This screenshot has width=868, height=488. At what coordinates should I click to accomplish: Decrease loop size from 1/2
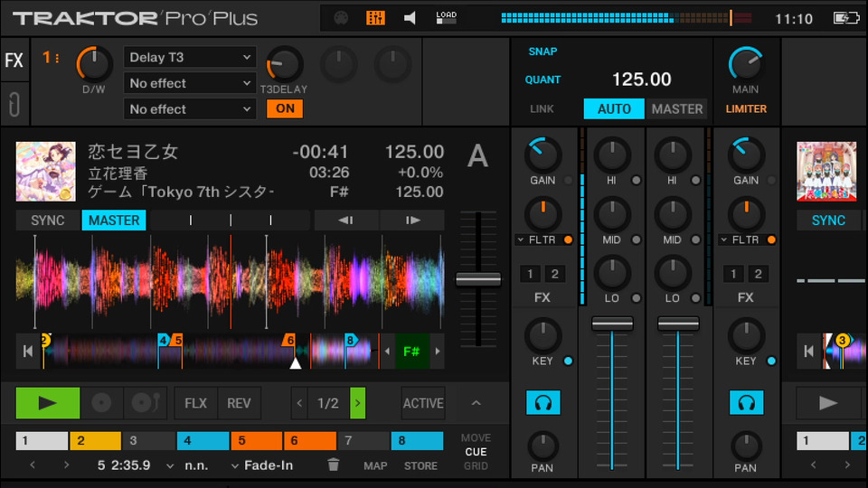coord(299,403)
